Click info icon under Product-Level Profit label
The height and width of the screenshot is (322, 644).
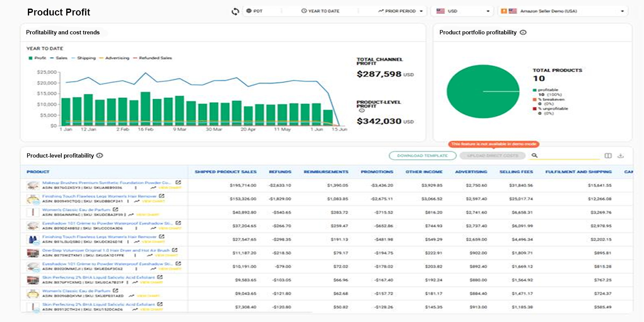point(361,110)
